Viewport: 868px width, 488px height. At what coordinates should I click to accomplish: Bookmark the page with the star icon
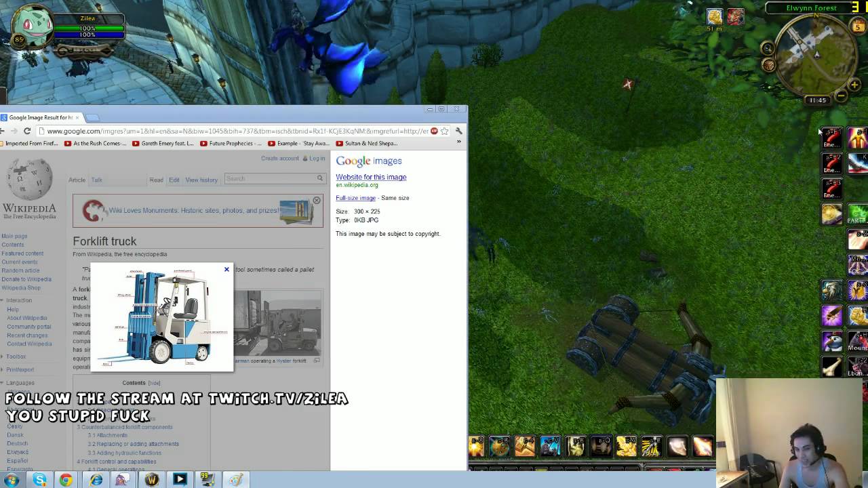(x=444, y=131)
